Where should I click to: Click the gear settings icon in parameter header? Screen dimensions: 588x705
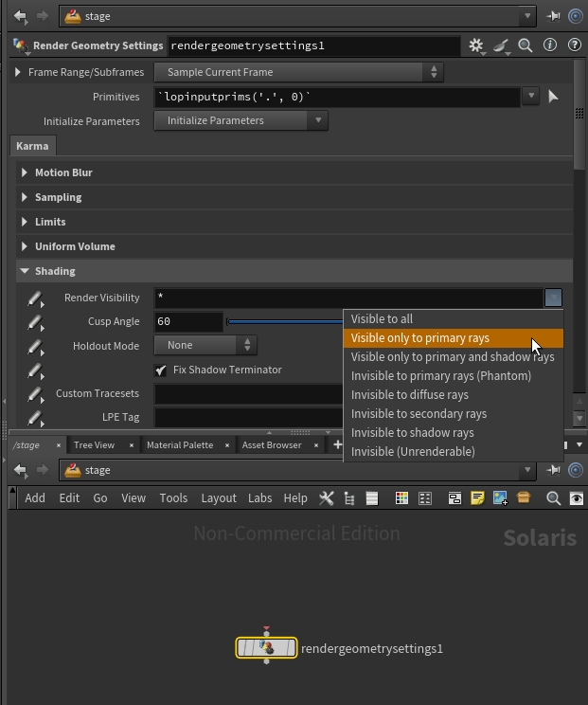[x=475, y=45]
